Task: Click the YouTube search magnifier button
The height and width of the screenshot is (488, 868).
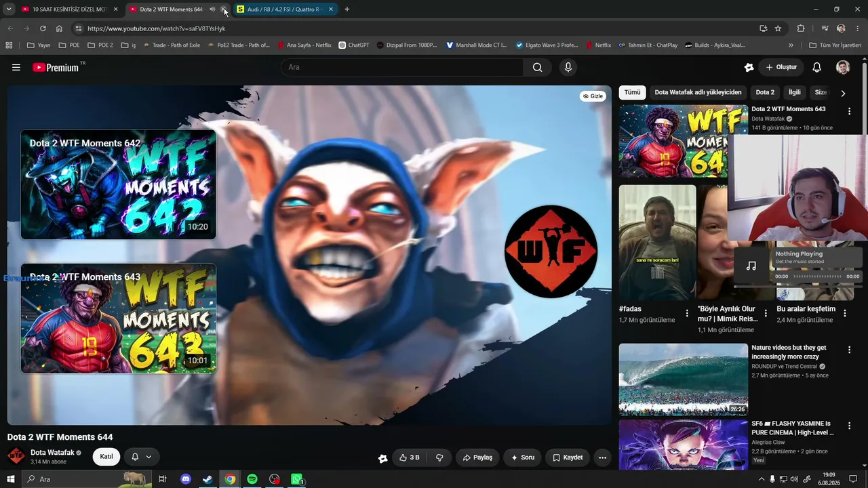Action: coord(537,67)
